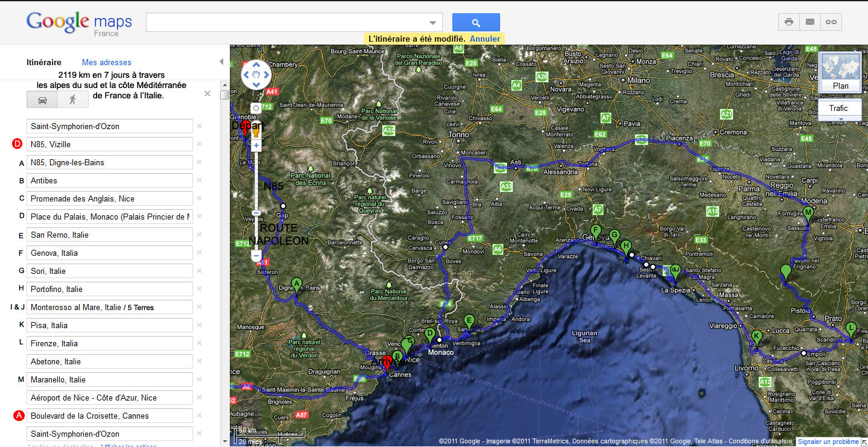868x447 pixels.
Task: Click the zoom slider handle
Action: tap(256, 213)
